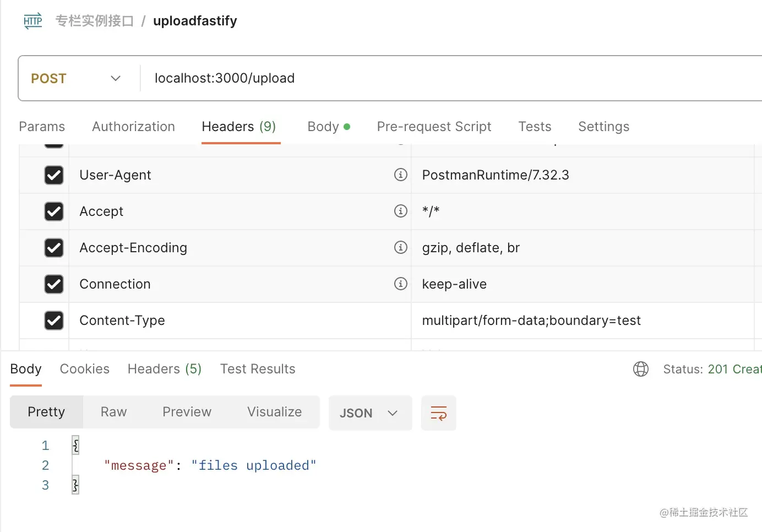
Task: Click info icon beside Accept header
Action: 401,211
